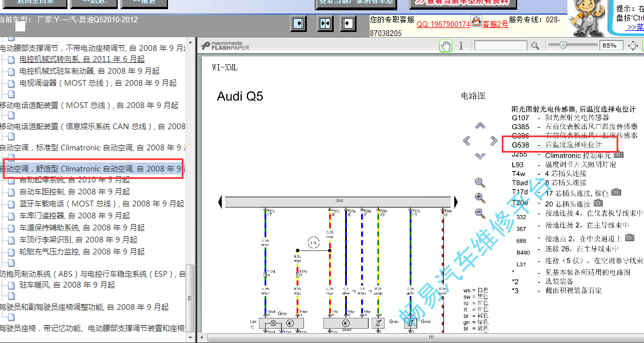644x343 pixels.
Task: Click the Audi Q5 page heading
Action: click(240, 96)
